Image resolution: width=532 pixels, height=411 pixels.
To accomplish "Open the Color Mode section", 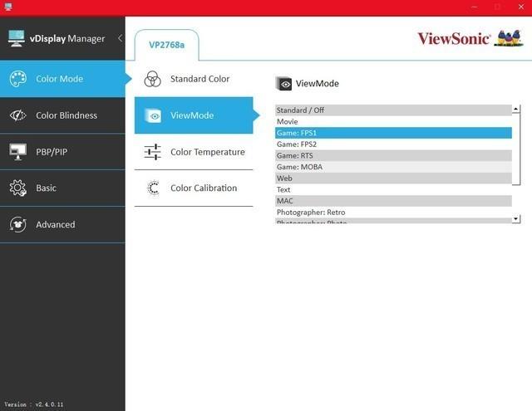I will click(62, 79).
